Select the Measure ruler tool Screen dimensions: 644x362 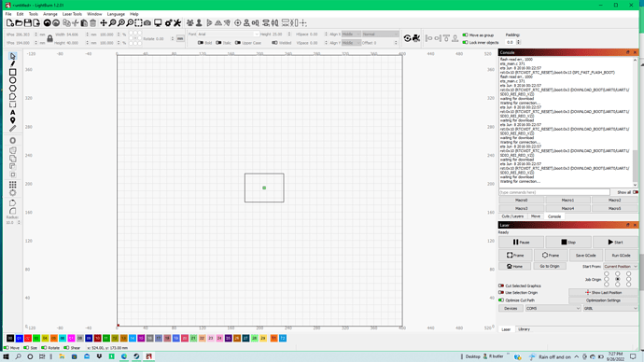(13, 129)
